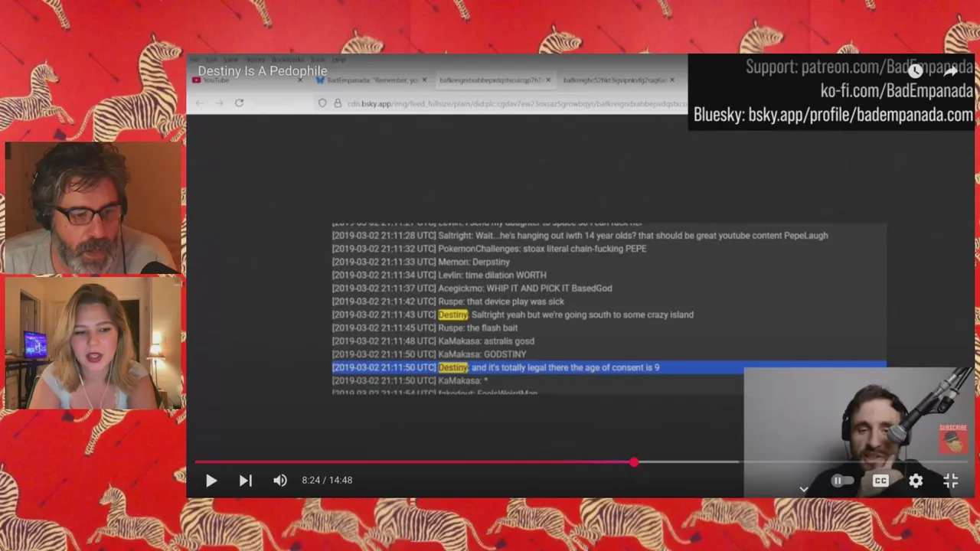
Task: Click the 8:24 / 14:48 time display
Action: 327,480
